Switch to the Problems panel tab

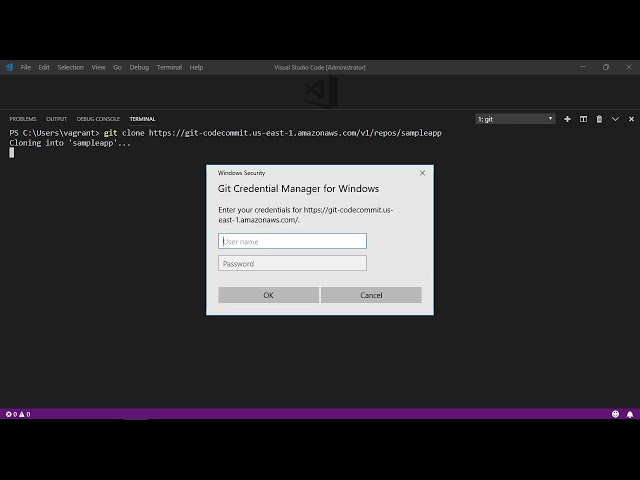click(x=23, y=119)
